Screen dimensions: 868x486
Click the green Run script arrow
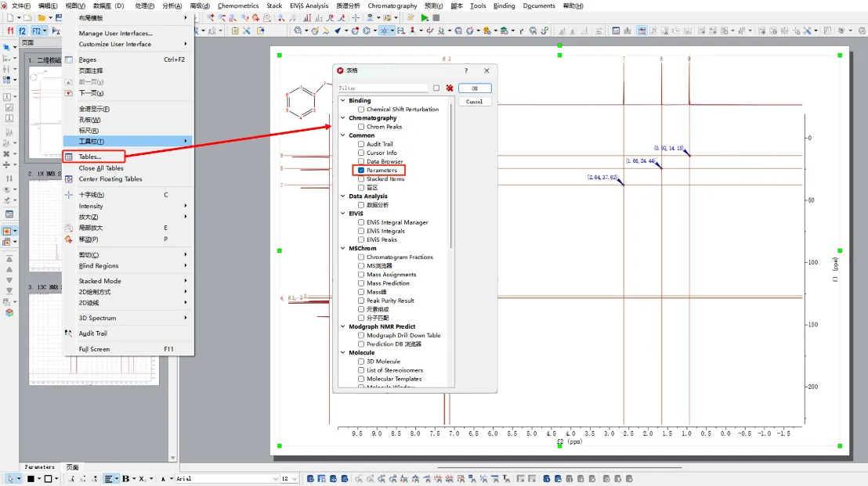[425, 17]
